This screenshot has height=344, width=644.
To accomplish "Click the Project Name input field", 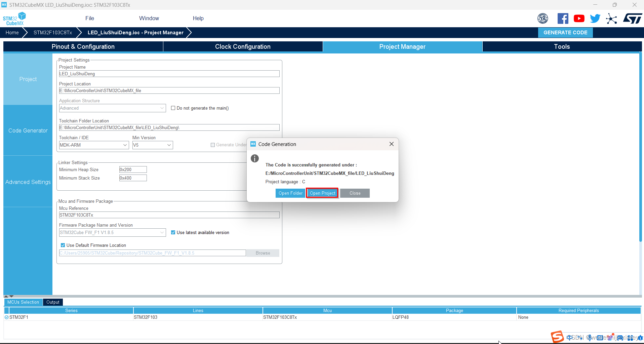I will coord(169,74).
